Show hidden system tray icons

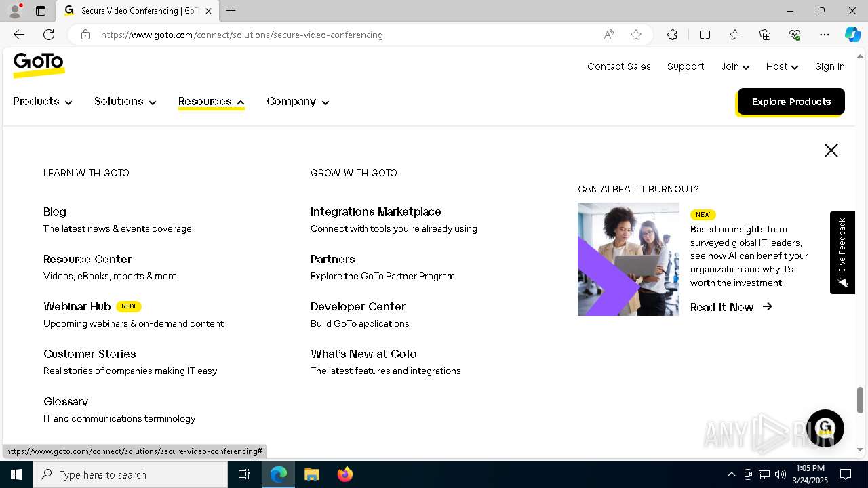pyautogui.click(x=731, y=474)
